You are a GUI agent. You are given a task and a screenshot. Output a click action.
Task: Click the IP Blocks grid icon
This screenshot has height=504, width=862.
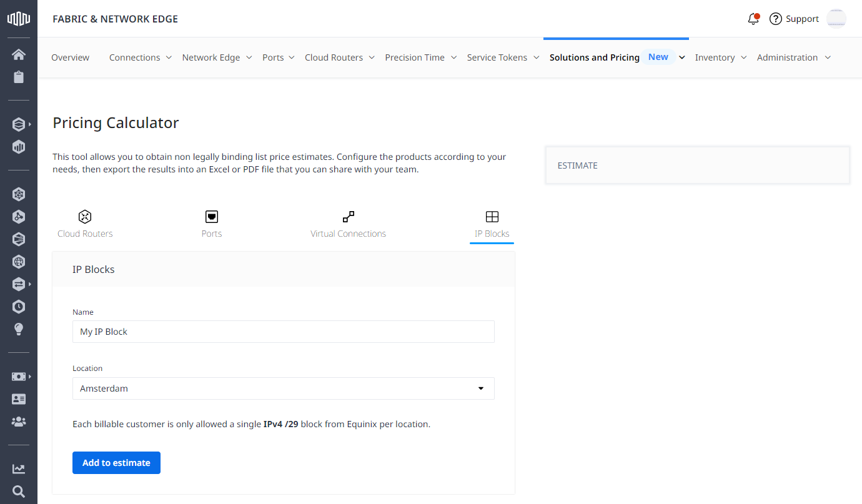492,217
